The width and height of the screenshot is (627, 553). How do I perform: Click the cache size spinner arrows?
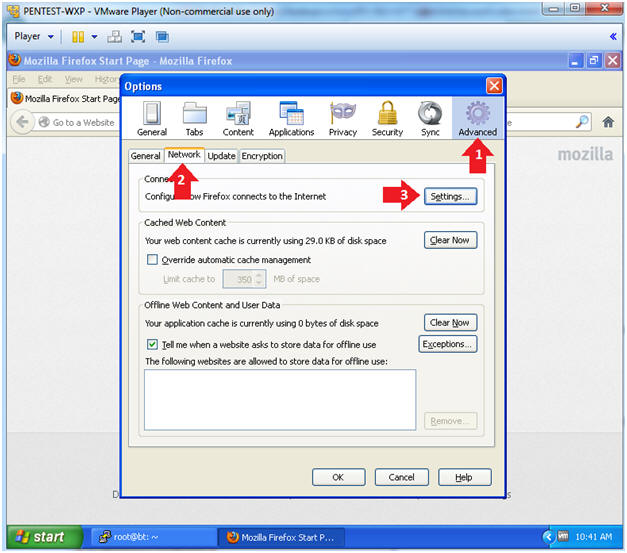260,279
